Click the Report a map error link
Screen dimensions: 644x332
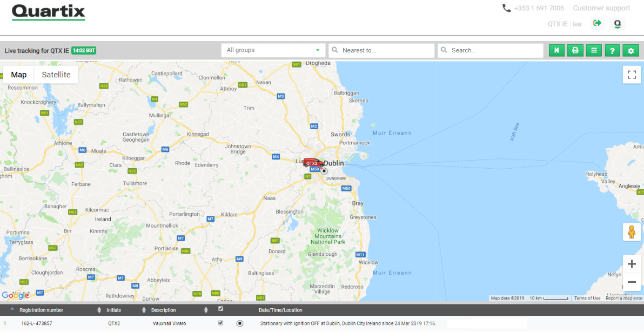(x=624, y=298)
